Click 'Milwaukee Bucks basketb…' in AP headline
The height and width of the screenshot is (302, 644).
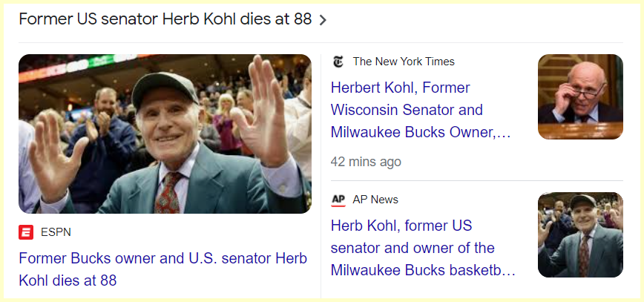423,270
